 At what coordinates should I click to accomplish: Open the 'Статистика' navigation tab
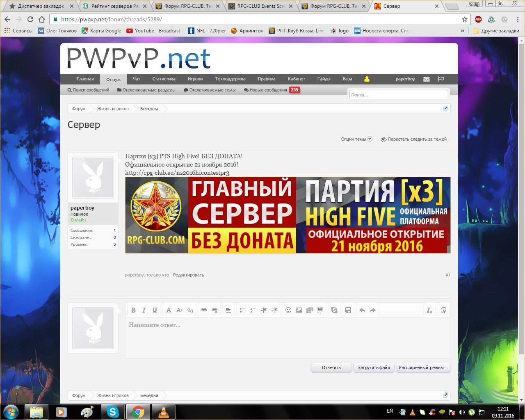click(x=164, y=79)
